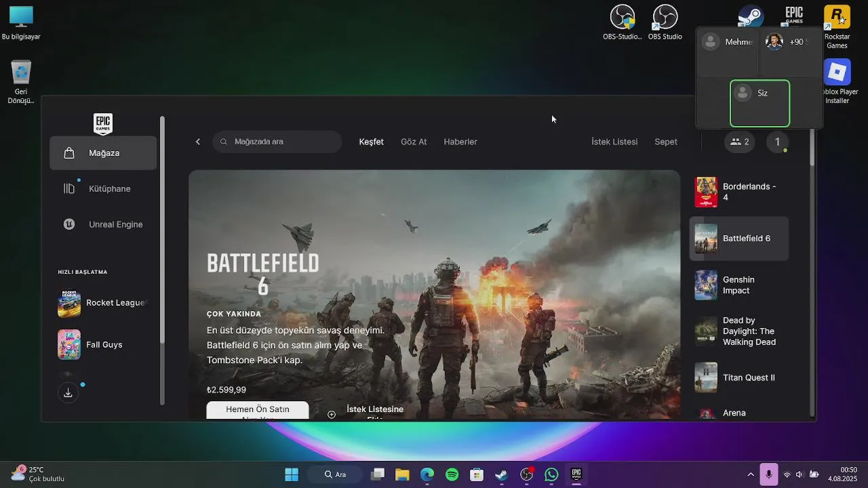Switch to the Göz At tab

pyautogui.click(x=414, y=142)
